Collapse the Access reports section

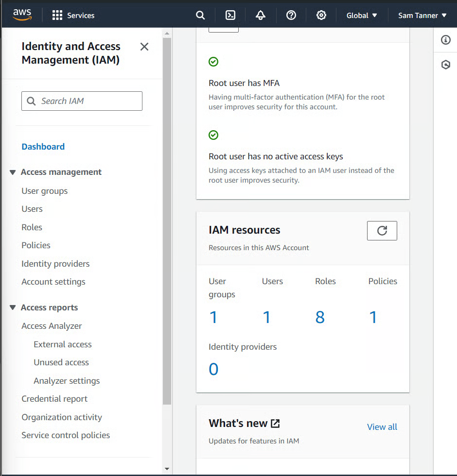click(x=13, y=308)
